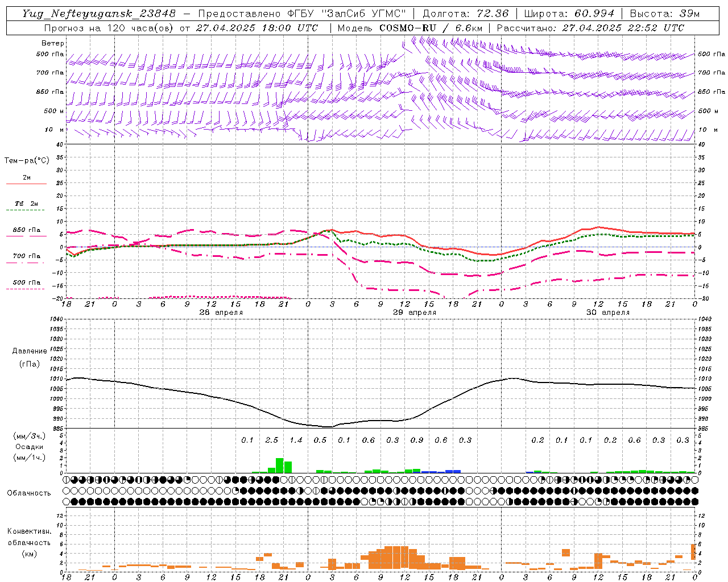Screen dimensions: 728x582
Task: Click the (гПа) unit label under Давление
Action: [x=30, y=364]
